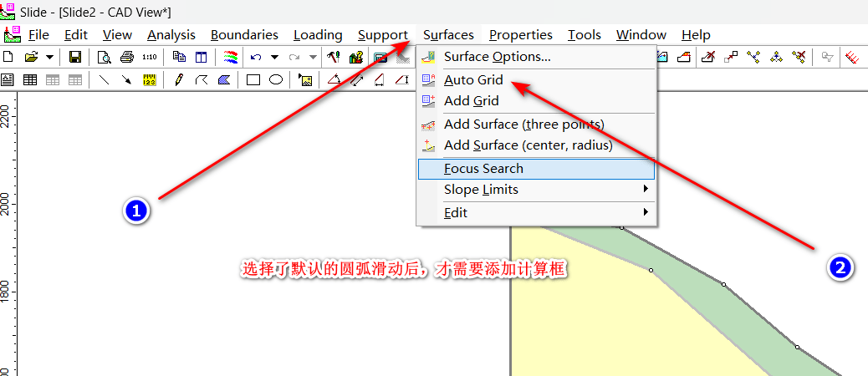
Task: Choose Add Surface (three points)
Action: 536,124
